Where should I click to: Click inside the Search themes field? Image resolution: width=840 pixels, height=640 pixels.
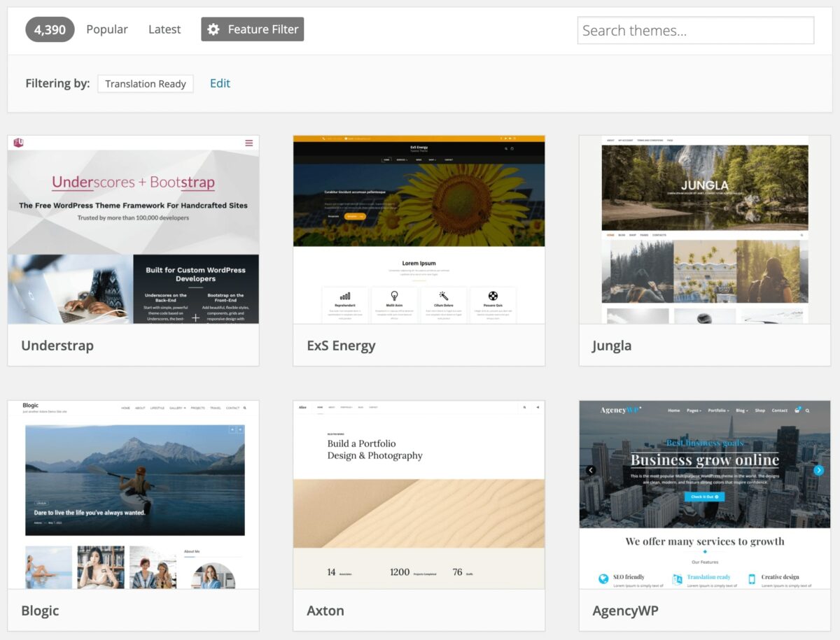(695, 30)
